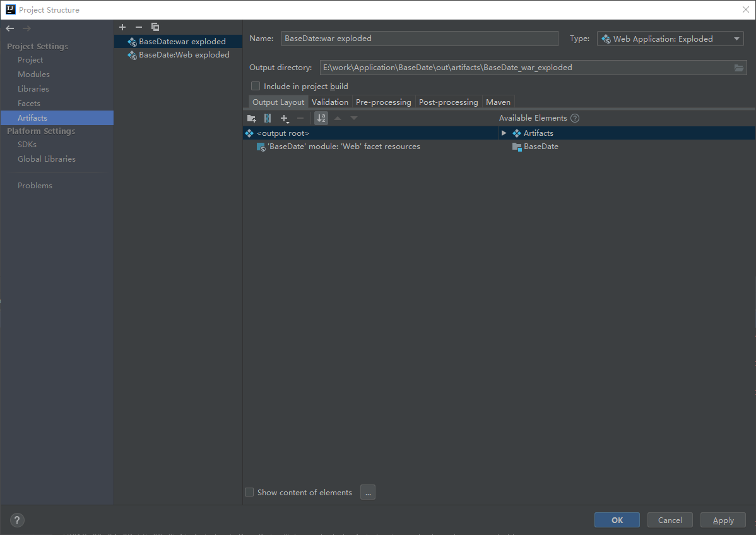Viewport: 756px width, 535px height.
Task: Remove the selected artifact with minus icon
Action: (139, 27)
